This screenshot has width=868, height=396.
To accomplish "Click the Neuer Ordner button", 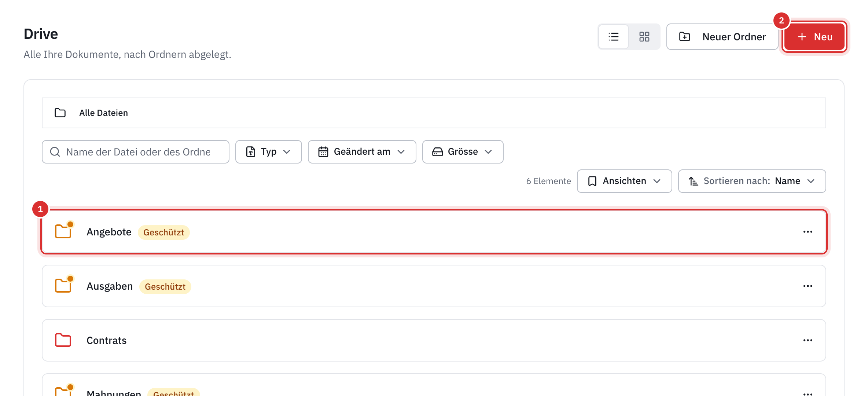I will (x=722, y=37).
